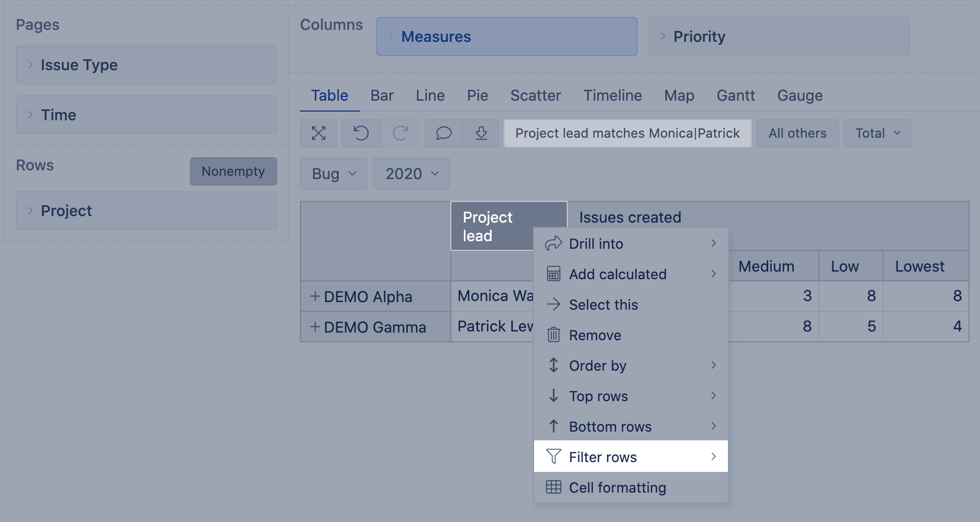The image size is (980, 522).
Task: Click the fullscreen expand icon in toolbar
Action: [318, 133]
